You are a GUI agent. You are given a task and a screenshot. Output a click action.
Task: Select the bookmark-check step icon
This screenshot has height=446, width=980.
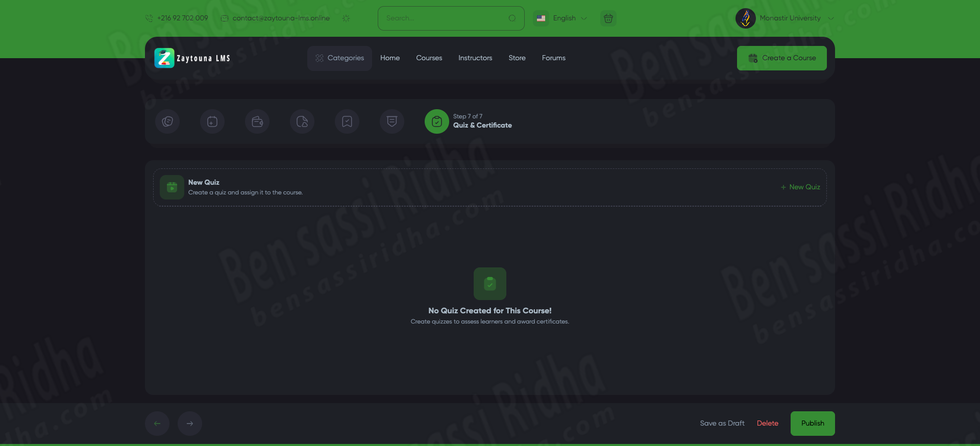click(347, 121)
